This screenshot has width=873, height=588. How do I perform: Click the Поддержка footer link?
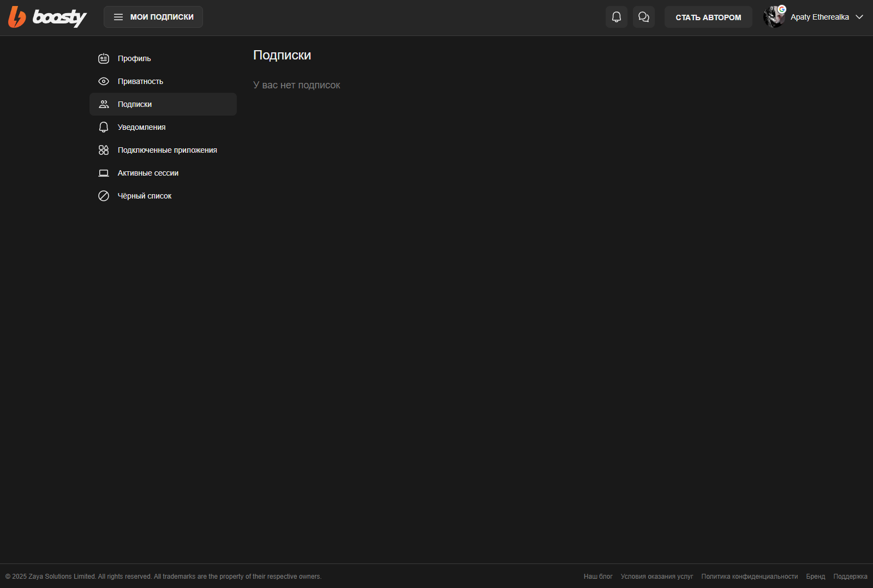850,577
